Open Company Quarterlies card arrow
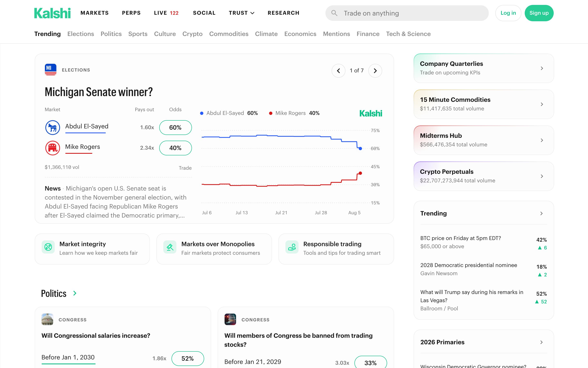This screenshot has height=368, width=588. 542,68
